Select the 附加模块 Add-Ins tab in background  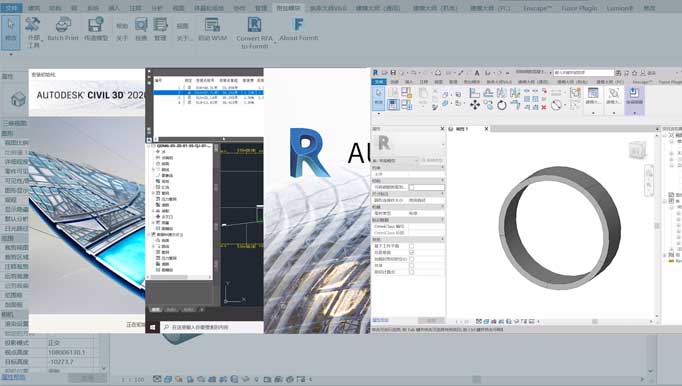point(288,8)
